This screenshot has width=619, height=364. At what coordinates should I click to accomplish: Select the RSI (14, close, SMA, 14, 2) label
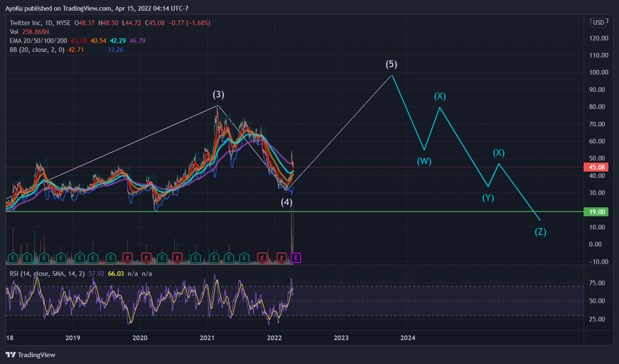(x=47, y=274)
